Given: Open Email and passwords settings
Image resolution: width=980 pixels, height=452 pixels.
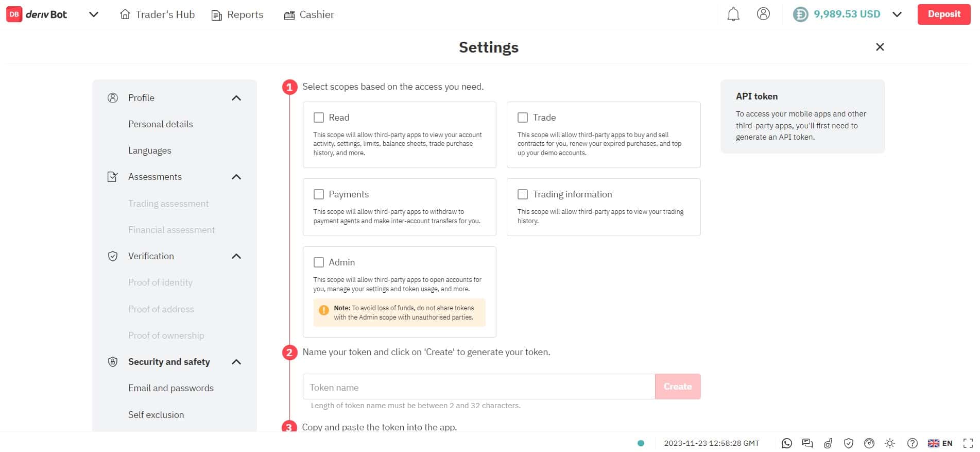Looking at the screenshot, I should click(x=170, y=388).
